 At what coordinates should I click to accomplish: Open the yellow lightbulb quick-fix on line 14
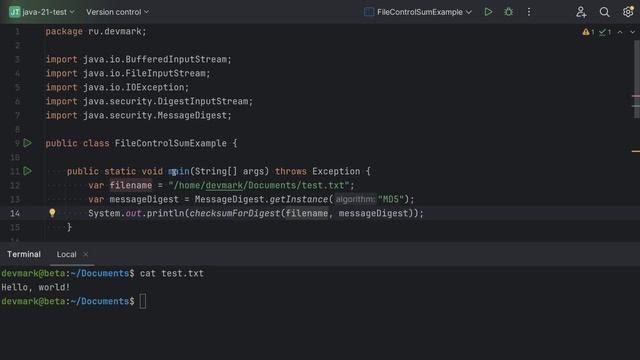click(52, 213)
